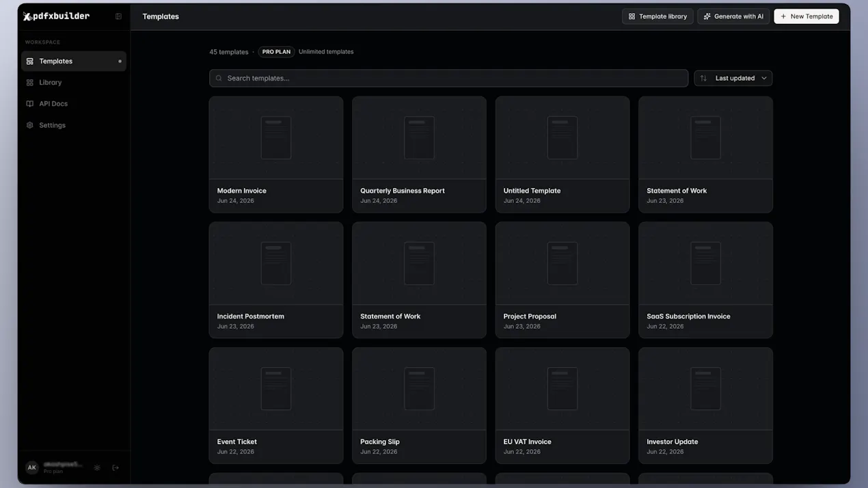Click the pdfxbuilder logo
Screen dimensions: 868x488
(x=56, y=16)
